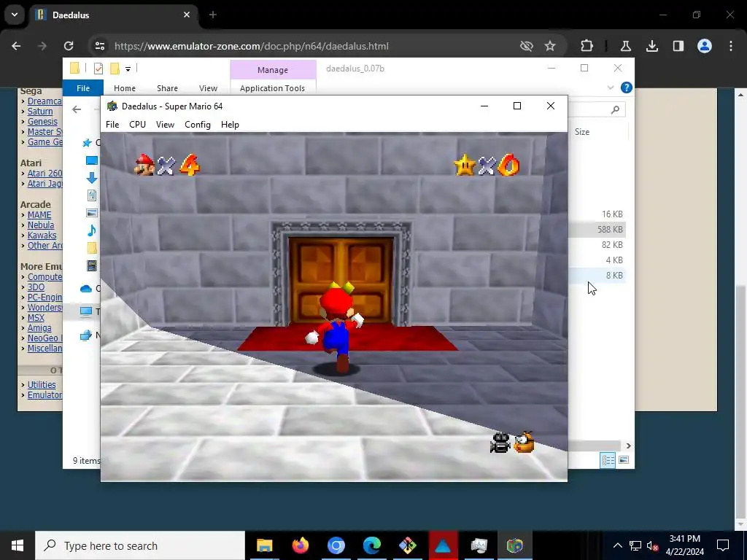Screen dimensions: 747x560
Task: Open the Help menu in Daedalus
Action: click(x=230, y=124)
